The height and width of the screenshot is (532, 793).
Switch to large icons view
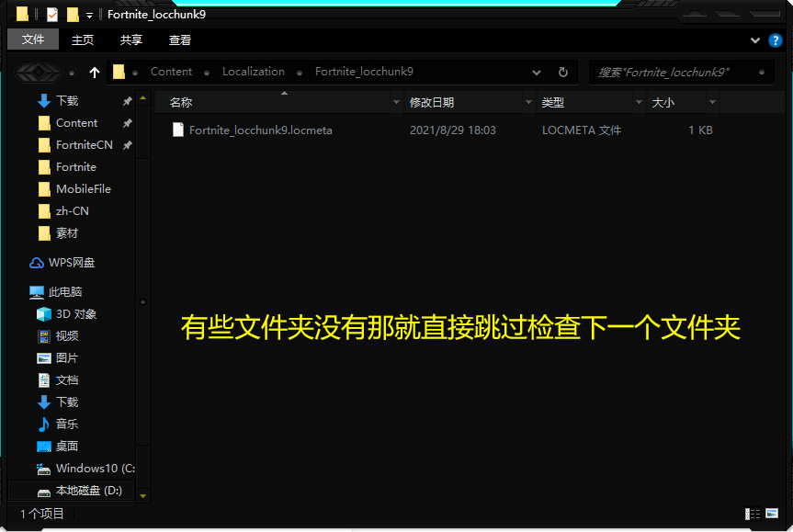point(772,514)
